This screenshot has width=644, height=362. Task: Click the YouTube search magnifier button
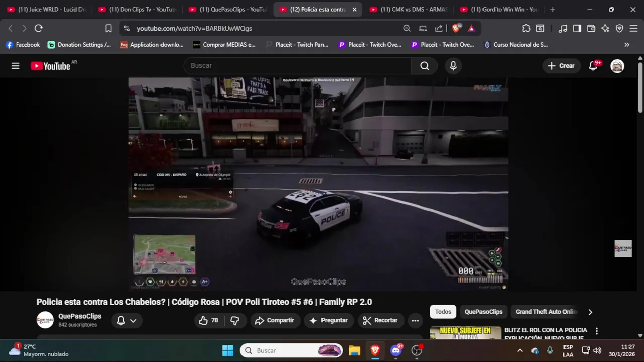pyautogui.click(x=425, y=66)
